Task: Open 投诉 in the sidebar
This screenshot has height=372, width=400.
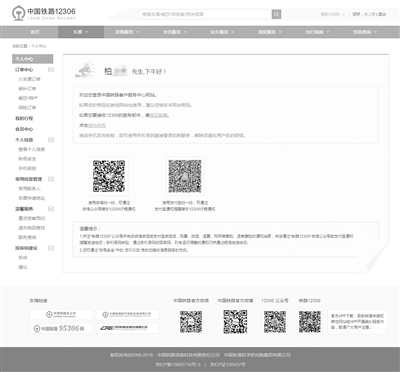Action: pos(23,258)
